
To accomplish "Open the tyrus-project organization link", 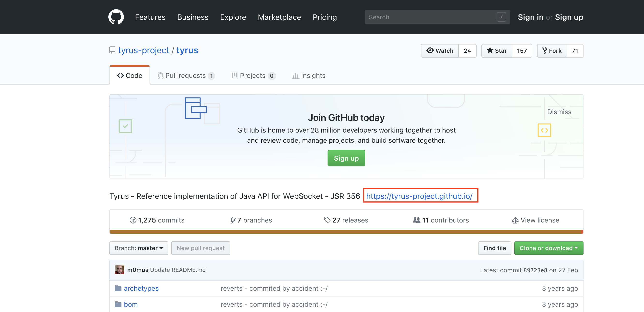I will click(x=143, y=50).
